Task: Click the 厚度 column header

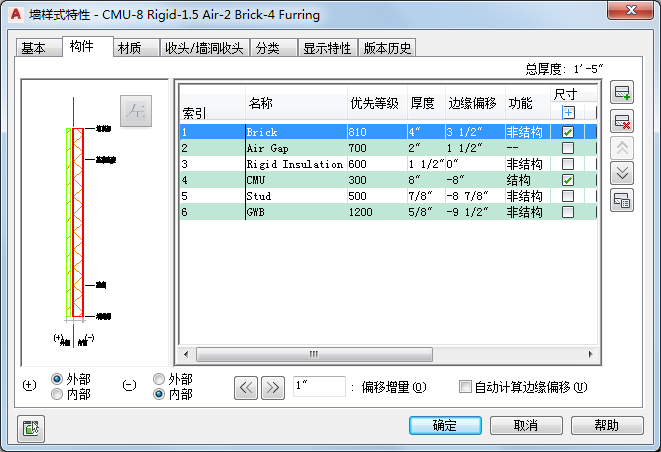Action: (x=426, y=103)
